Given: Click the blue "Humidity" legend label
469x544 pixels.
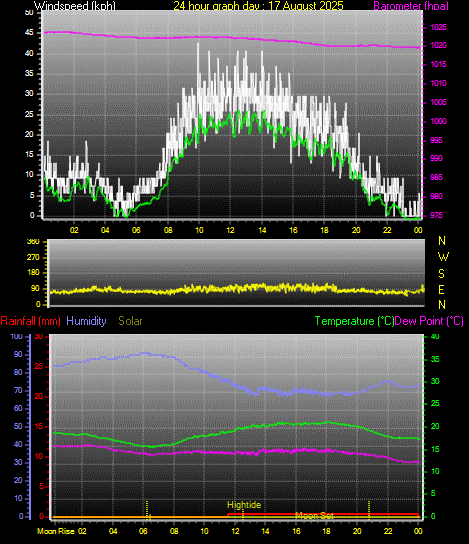Looking at the screenshot, I should point(86,321).
